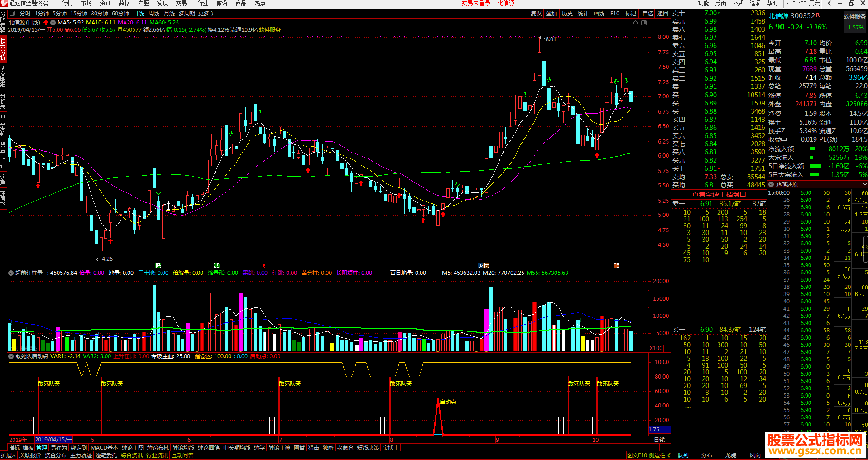The image size is (868, 460).
Task: Click red 交易未登录 link
Action: click(x=476, y=3)
